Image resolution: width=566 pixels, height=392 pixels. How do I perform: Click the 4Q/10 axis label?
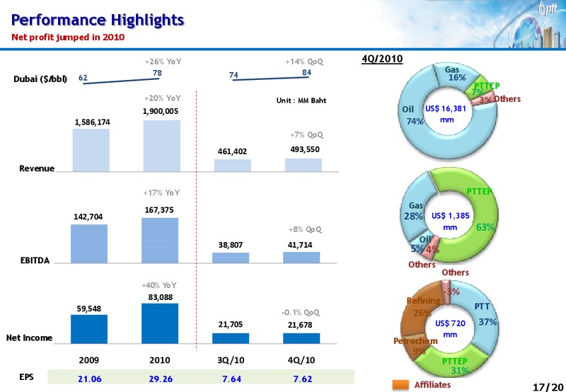point(301,360)
